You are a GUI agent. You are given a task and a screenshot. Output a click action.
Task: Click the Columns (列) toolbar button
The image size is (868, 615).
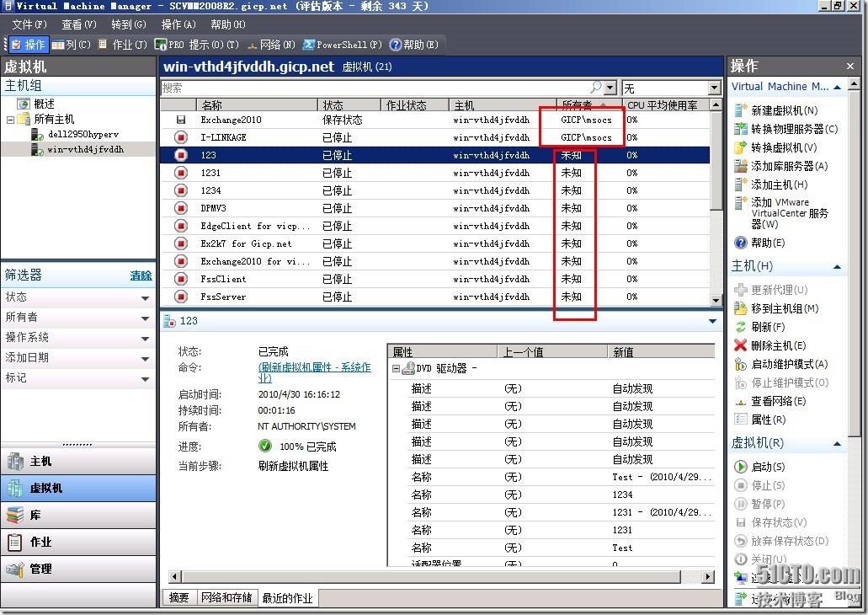[x=72, y=45]
